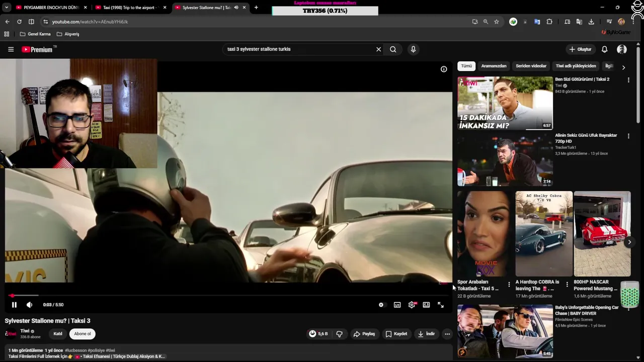Open Ben Sizi Götürürüm Taksi 2 thumbnail

pyautogui.click(x=505, y=103)
